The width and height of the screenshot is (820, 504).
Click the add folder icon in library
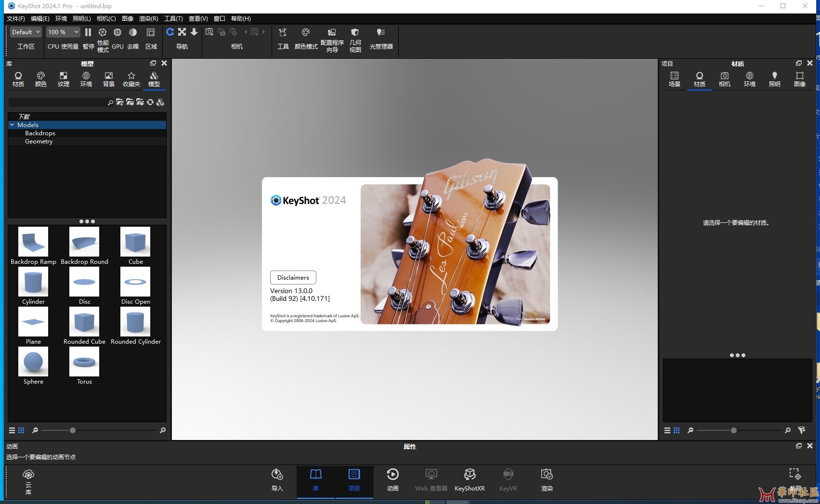(120, 102)
